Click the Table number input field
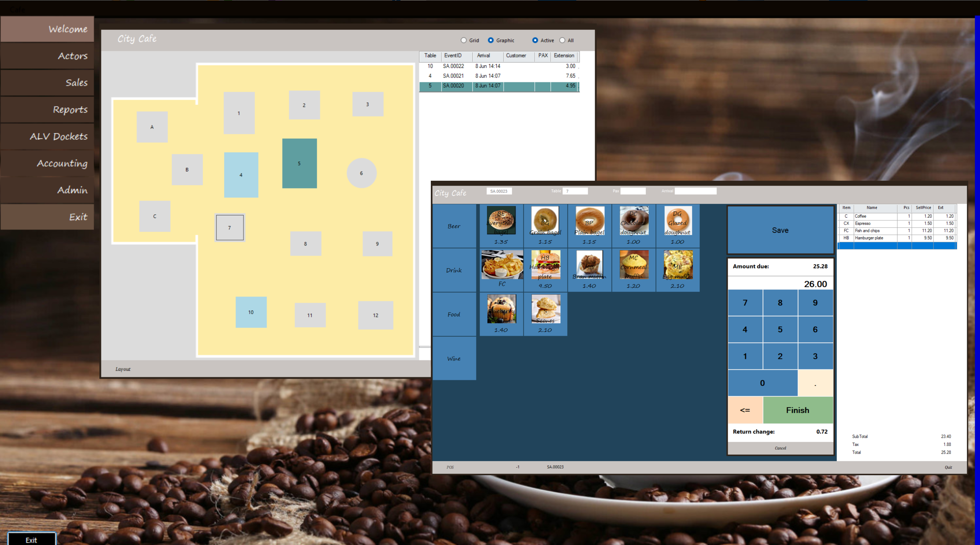 (x=575, y=191)
